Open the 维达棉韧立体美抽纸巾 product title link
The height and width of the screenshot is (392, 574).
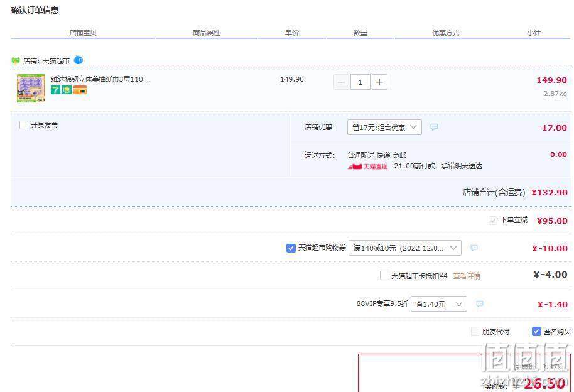100,79
